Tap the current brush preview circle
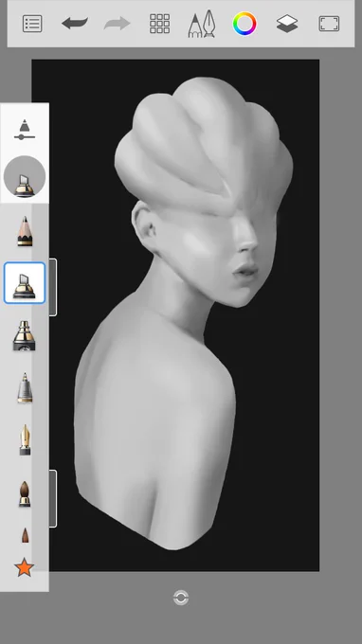Viewport: 362px width, 644px height. [25, 176]
